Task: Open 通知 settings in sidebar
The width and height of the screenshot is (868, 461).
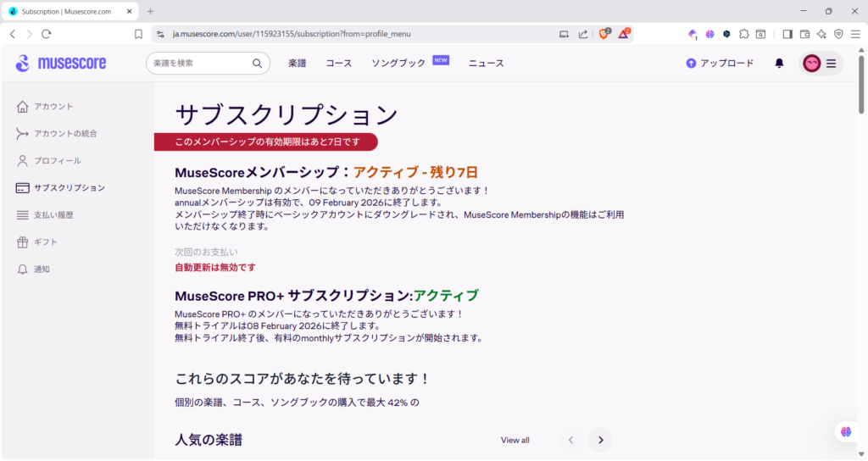Action: pyautogui.click(x=42, y=269)
